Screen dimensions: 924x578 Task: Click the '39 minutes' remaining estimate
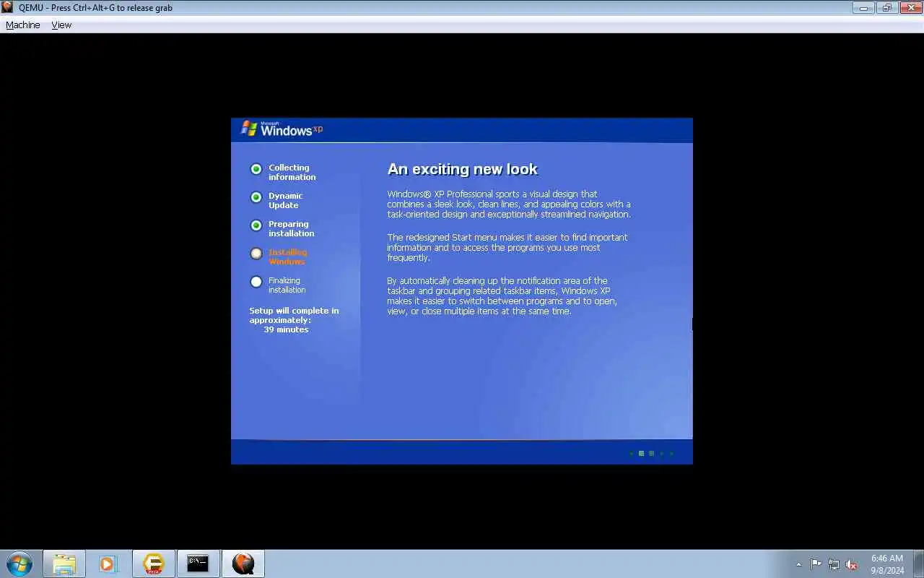pyautogui.click(x=286, y=329)
